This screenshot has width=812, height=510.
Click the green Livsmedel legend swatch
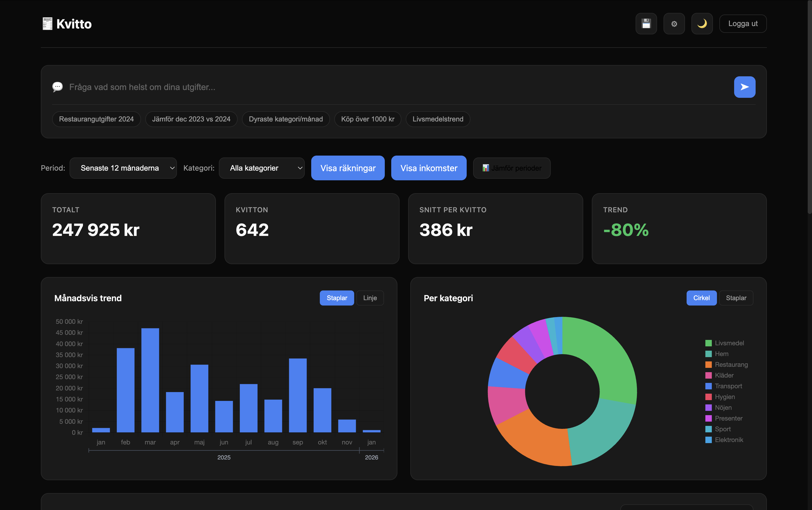pyautogui.click(x=709, y=343)
